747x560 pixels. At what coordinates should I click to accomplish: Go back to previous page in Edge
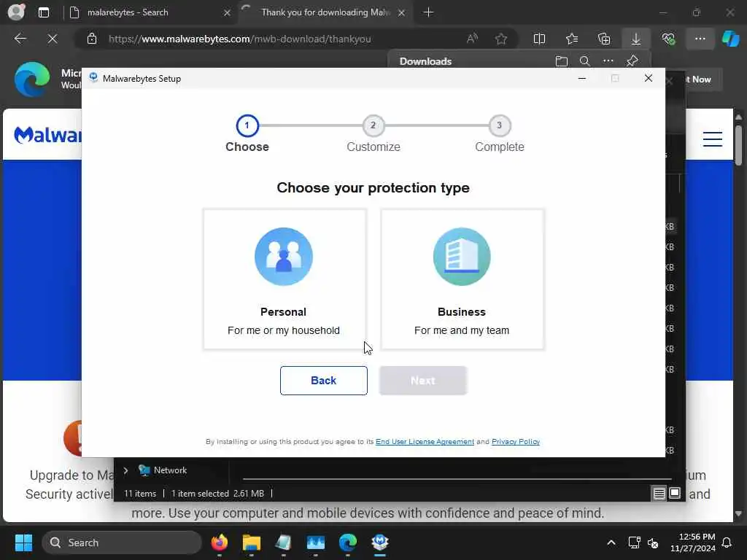pos(20,39)
